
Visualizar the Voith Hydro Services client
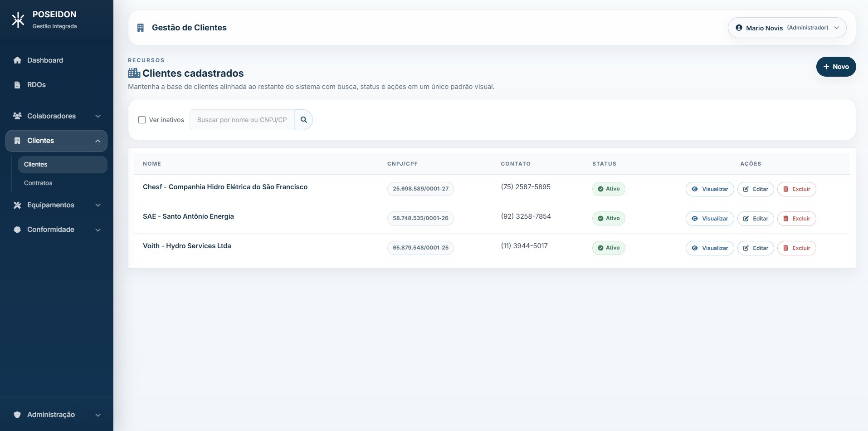(709, 248)
